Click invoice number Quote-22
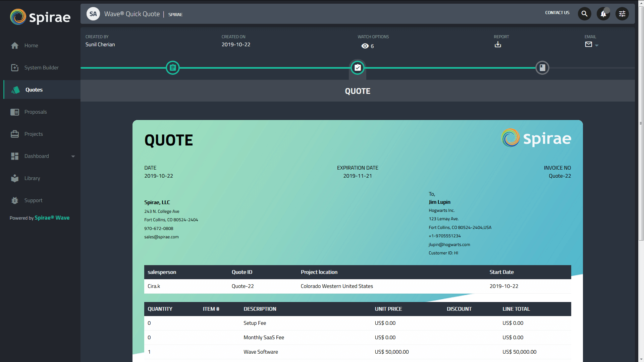 pos(560,176)
